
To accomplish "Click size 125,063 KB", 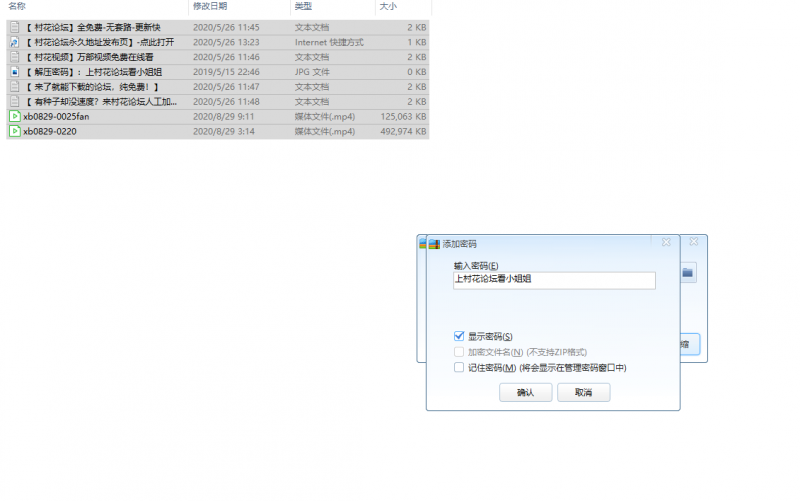I will tap(403, 116).
